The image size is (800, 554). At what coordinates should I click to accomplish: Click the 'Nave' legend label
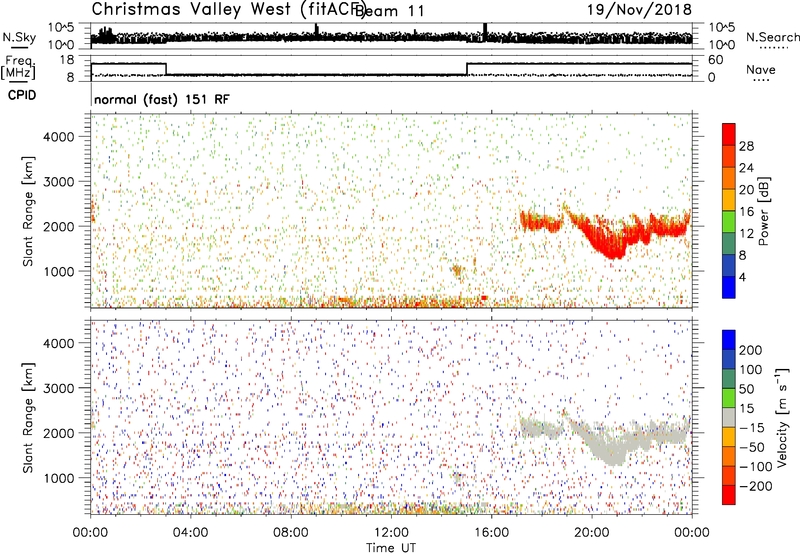(761, 69)
